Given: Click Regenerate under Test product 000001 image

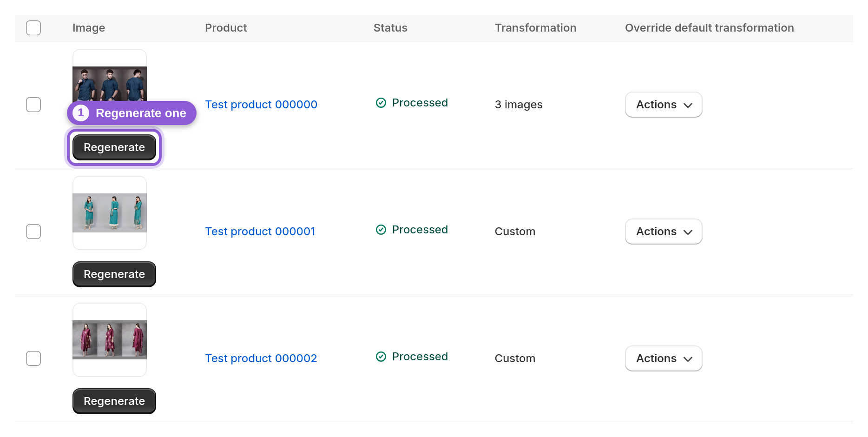Looking at the screenshot, I should pyautogui.click(x=114, y=274).
